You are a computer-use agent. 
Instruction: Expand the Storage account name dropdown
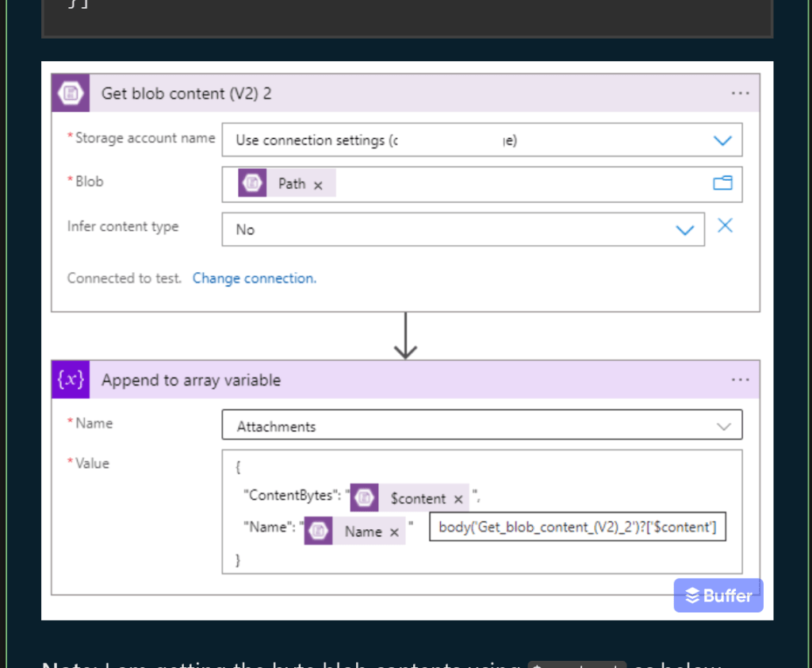pyautogui.click(x=722, y=140)
